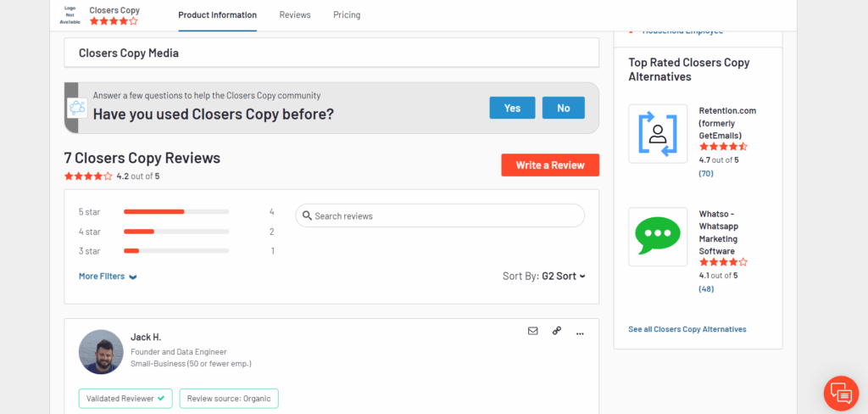Image resolution: width=868 pixels, height=414 pixels.
Task: Filter reviews by 4 star rating
Action: click(x=176, y=232)
